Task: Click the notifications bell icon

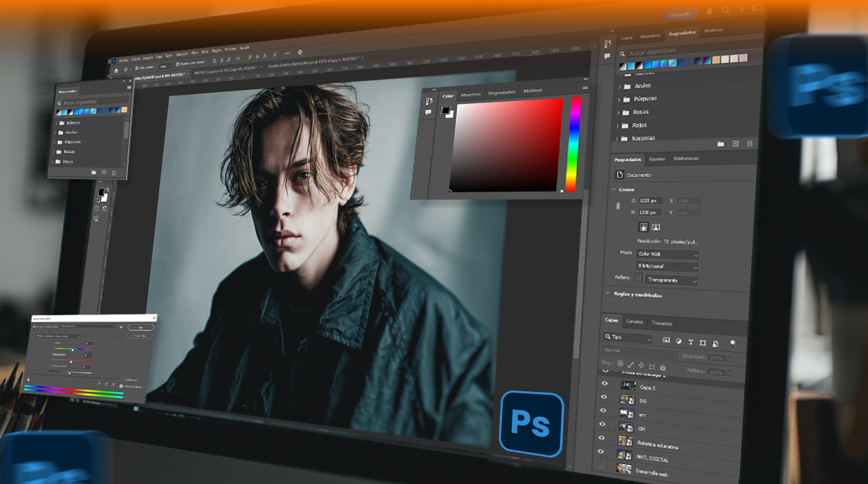Action: click(709, 12)
